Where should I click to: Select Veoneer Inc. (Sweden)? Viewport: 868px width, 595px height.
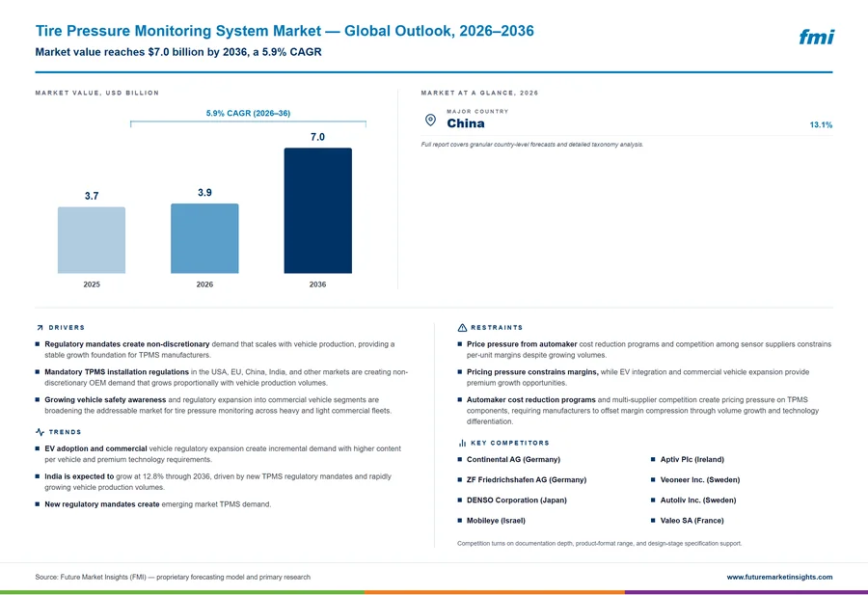700,480
